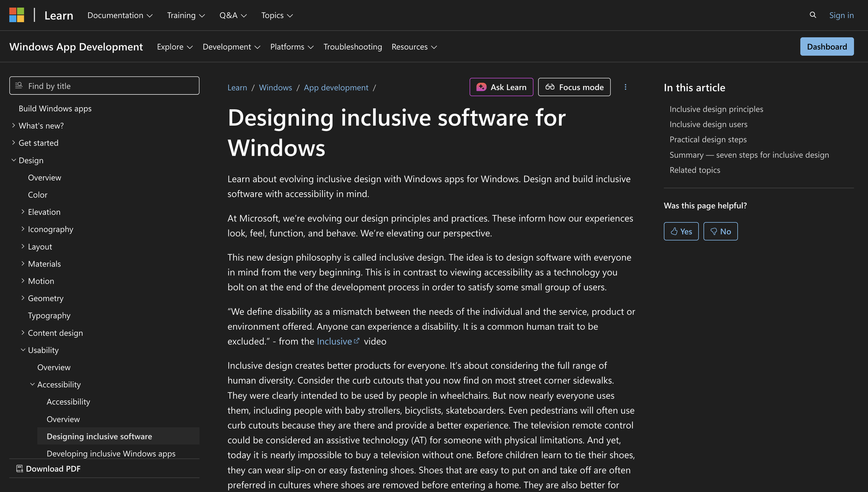The height and width of the screenshot is (492, 868).
Task: Open Overview under Accessibility
Action: [x=63, y=419]
